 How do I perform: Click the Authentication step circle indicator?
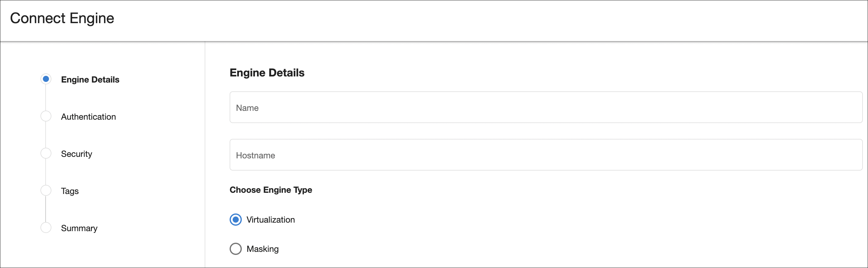pyautogui.click(x=46, y=116)
